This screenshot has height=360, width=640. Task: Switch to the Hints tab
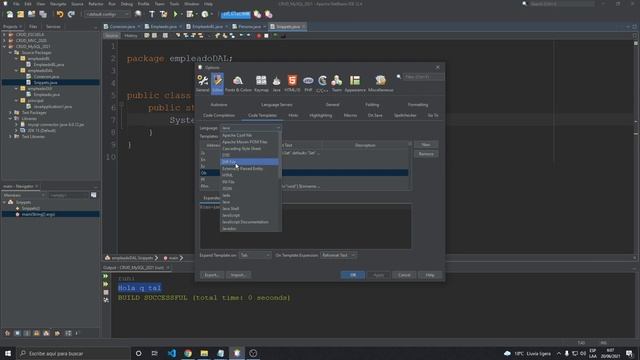293,116
